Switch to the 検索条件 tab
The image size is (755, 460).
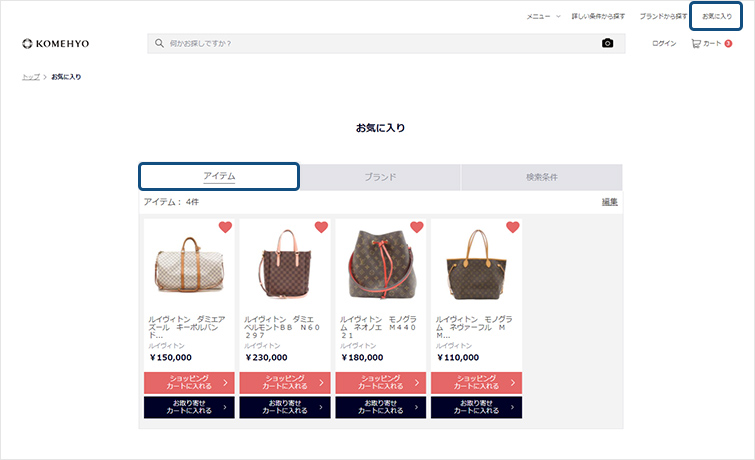pyautogui.click(x=542, y=177)
